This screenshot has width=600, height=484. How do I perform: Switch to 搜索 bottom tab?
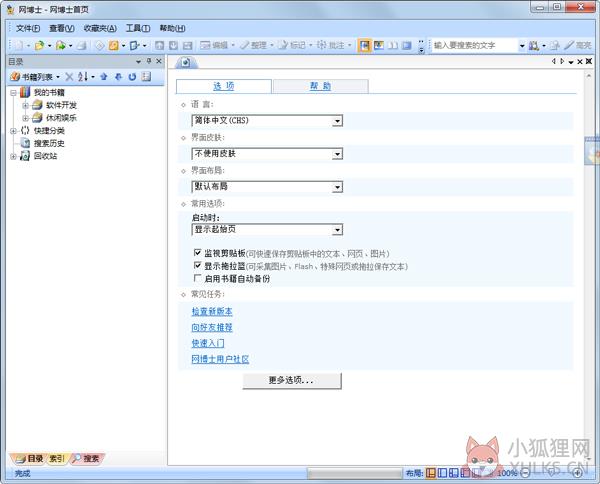pos(87,458)
